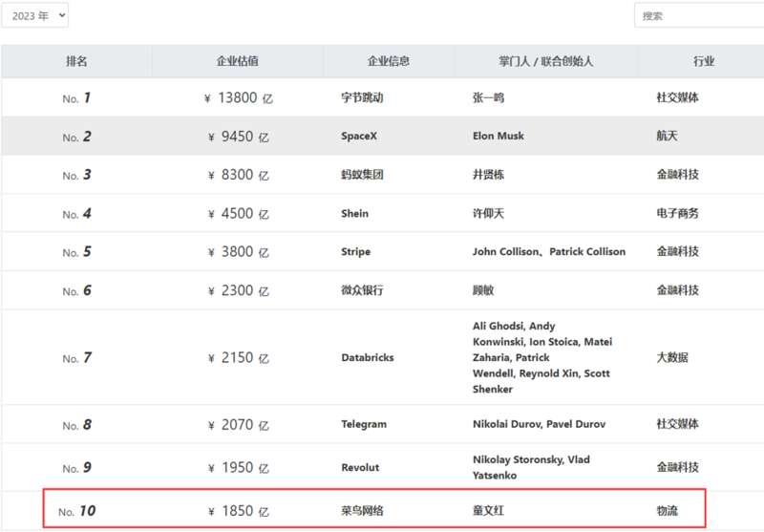This screenshot has width=764, height=532.
Task: Click the ¥ 2070 亿 valuation
Action: coord(238,425)
